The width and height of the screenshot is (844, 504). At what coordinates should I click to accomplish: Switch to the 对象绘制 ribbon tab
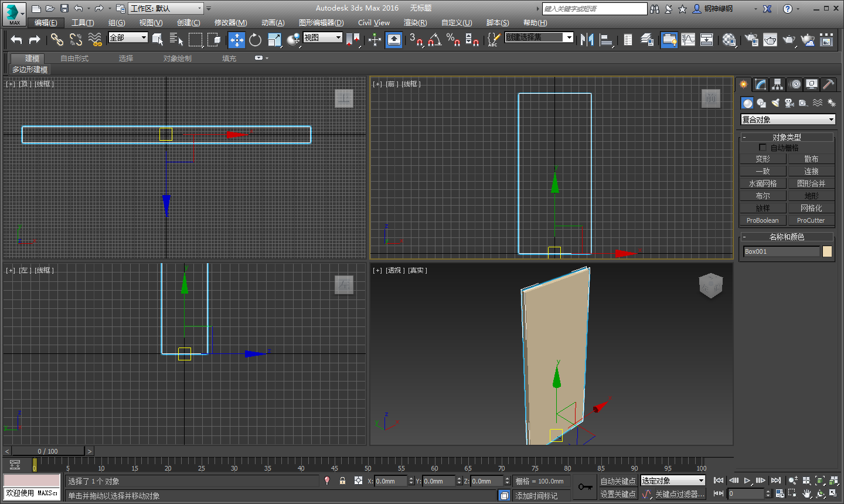[178, 59]
